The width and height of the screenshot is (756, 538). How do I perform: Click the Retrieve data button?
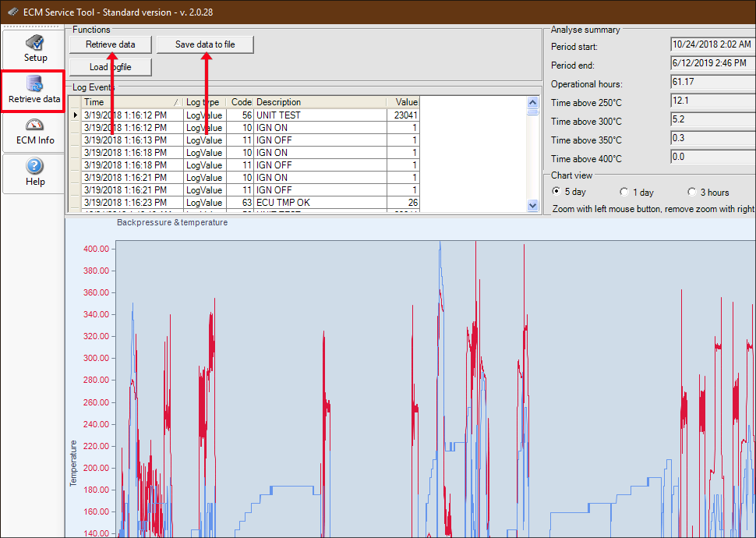pyautogui.click(x=111, y=44)
